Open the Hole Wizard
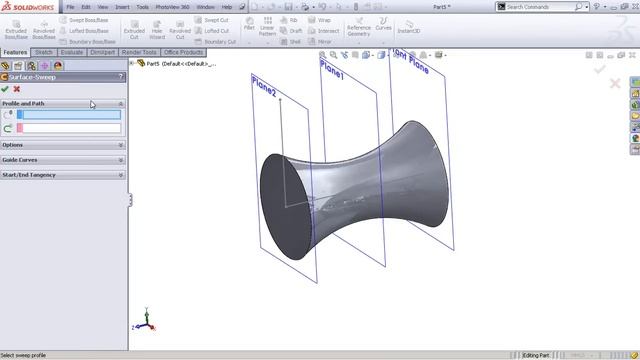640x360 pixels. tap(157, 30)
